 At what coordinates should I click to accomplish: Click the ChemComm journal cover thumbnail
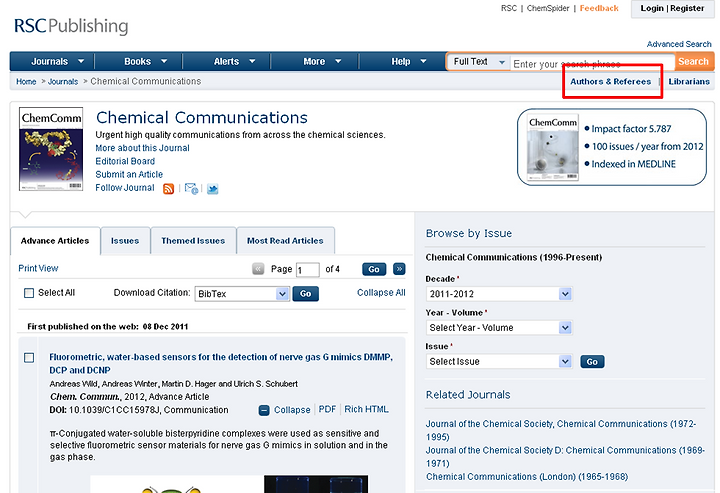tap(51, 149)
